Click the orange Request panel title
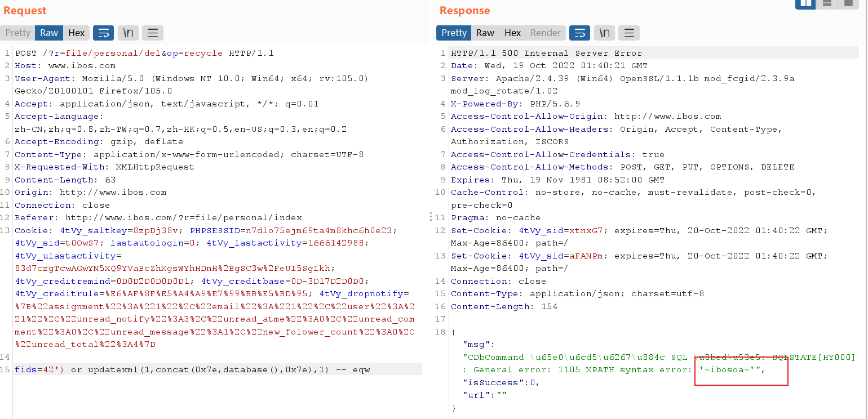 pos(25,11)
